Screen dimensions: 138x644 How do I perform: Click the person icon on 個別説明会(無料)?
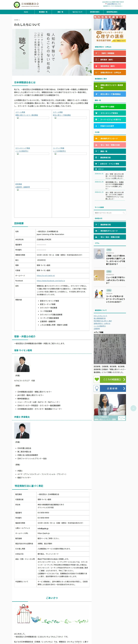coord(96,66)
